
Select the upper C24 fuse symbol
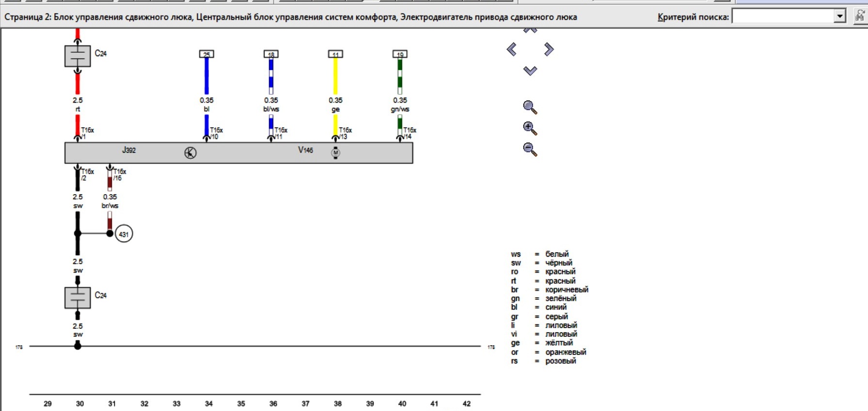coord(78,56)
